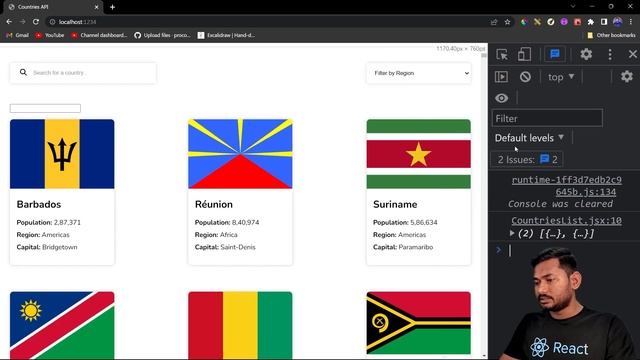Open the Réunion country card flag
Screen dimensions: 640x360
tap(240, 154)
